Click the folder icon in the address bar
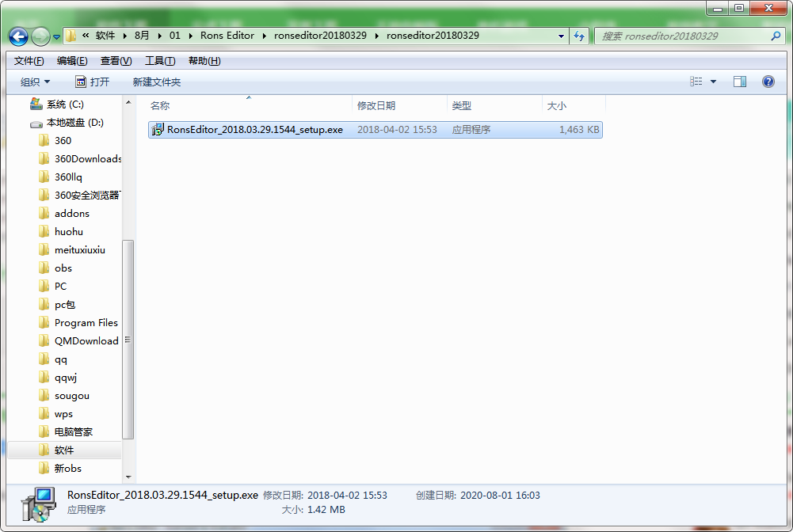This screenshot has height=532, width=793. [70, 36]
